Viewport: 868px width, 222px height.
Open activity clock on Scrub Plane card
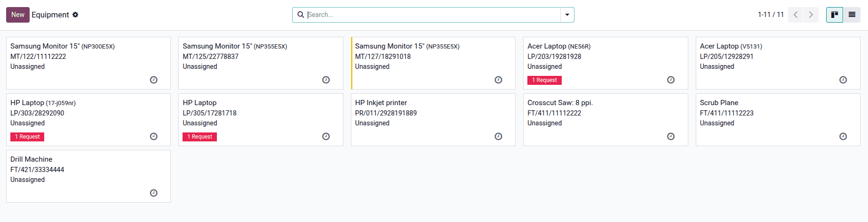[843, 137]
